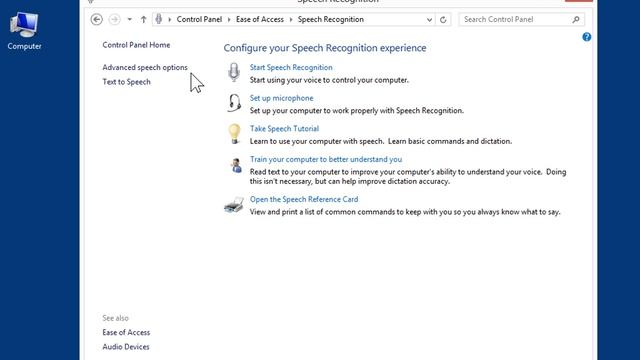Go up one level with the Up arrow
Viewport: 640px width, 360px height.
(x=143, y=19)
